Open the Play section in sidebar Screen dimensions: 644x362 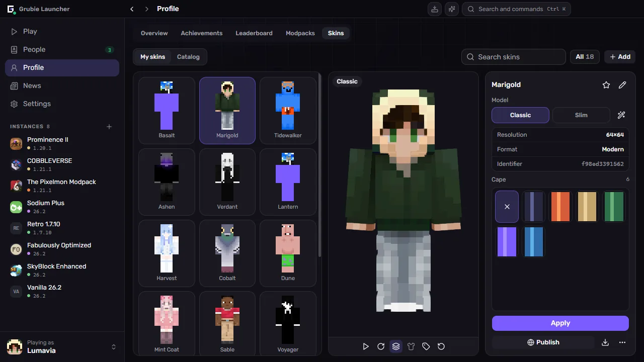pyautogui.click(x=62, y=31)
